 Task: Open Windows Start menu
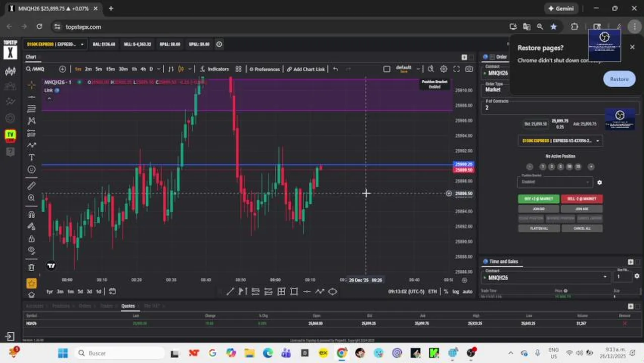[62, 353]
